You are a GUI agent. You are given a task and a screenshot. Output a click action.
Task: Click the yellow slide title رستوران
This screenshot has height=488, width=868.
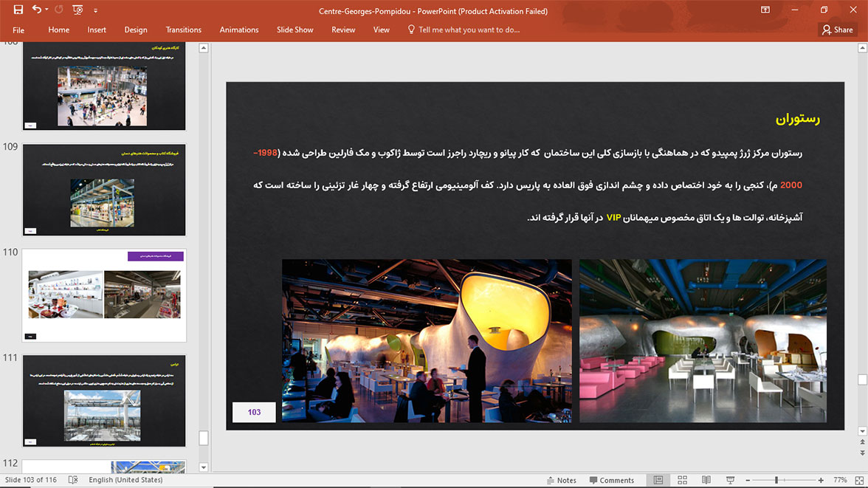tap(798, 119)
